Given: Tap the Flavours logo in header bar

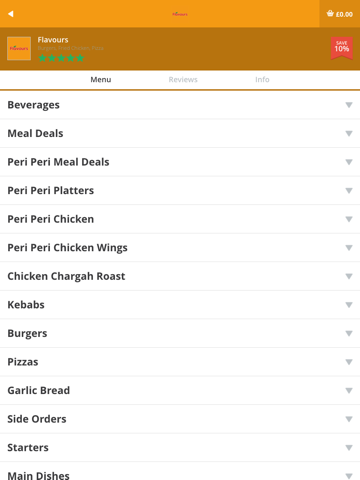Looking at the screenshot, I should point(180,14).
